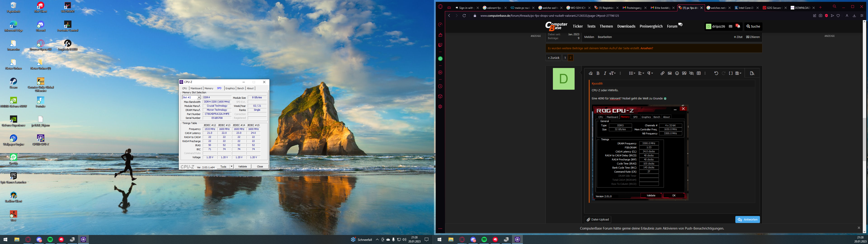868x244 pixels.
Task: Expand the Tools dropdown arrow in CPU-Z
Action: [231, 167]
